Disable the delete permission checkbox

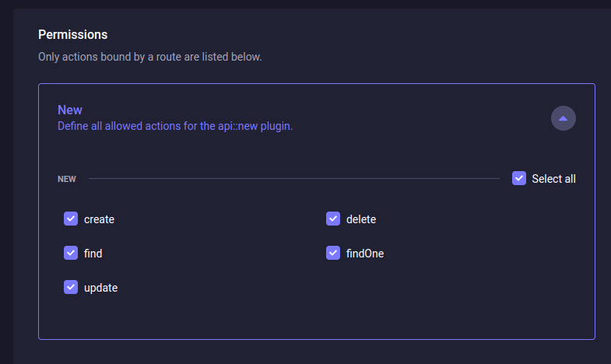tap(333, 219)
